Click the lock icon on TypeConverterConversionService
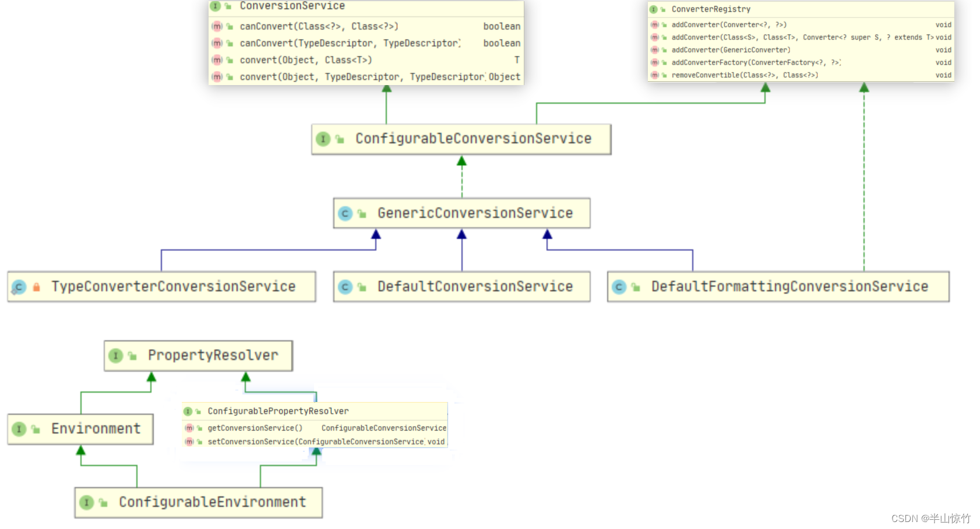 [x=37, y=287]
